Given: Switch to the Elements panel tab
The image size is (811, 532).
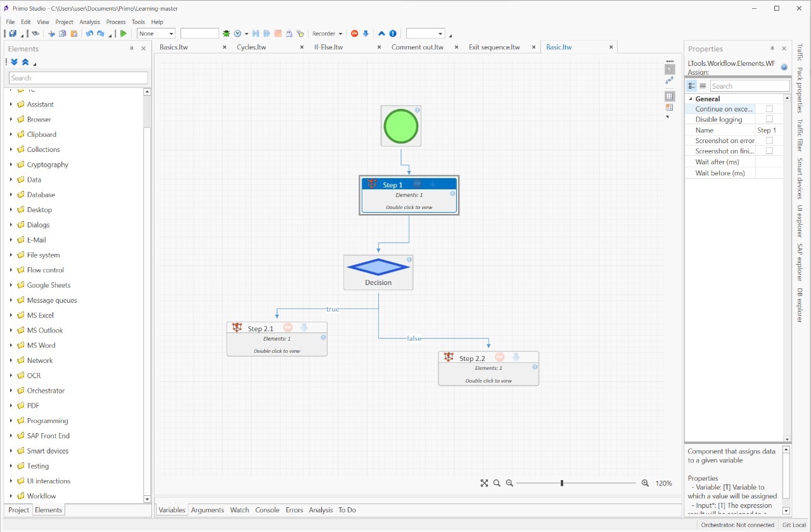Looking at the screenshot, I should 48,510.
